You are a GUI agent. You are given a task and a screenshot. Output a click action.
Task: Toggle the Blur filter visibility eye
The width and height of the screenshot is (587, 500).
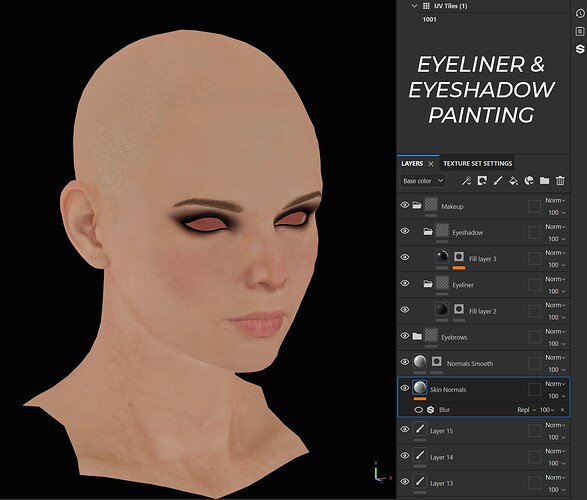[x=418, y=410]
